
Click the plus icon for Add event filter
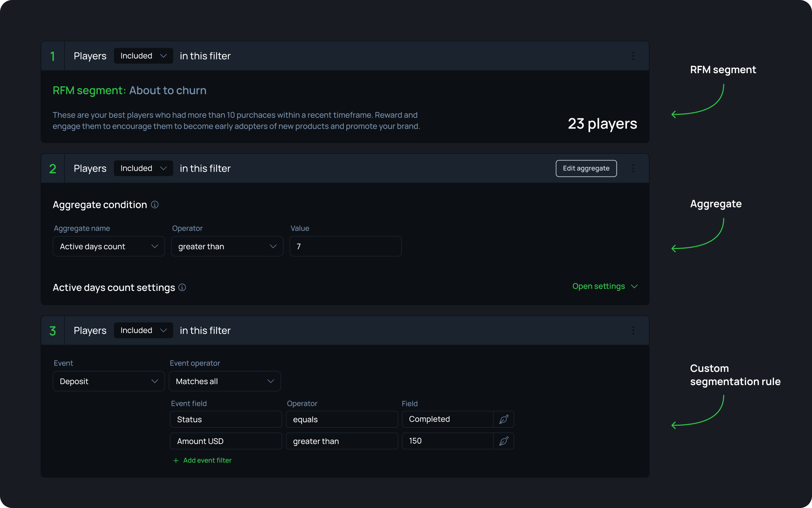click(176, 461)
